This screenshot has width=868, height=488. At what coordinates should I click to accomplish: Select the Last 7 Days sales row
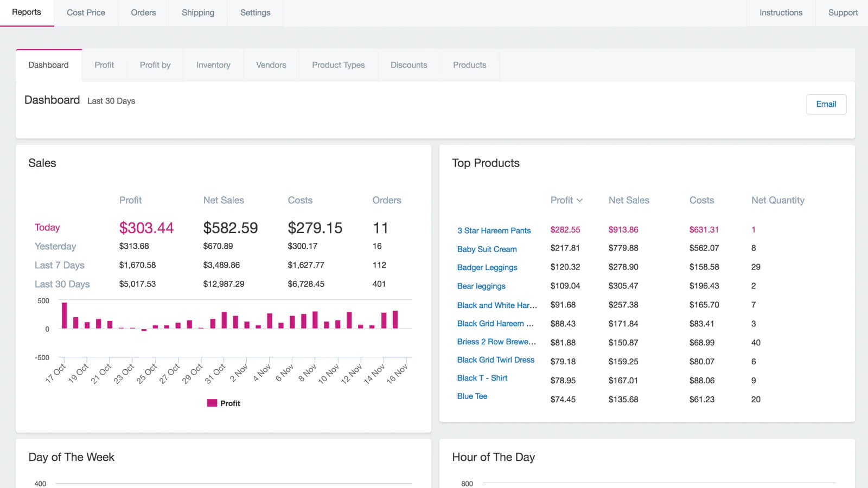(x=60, y=265)
